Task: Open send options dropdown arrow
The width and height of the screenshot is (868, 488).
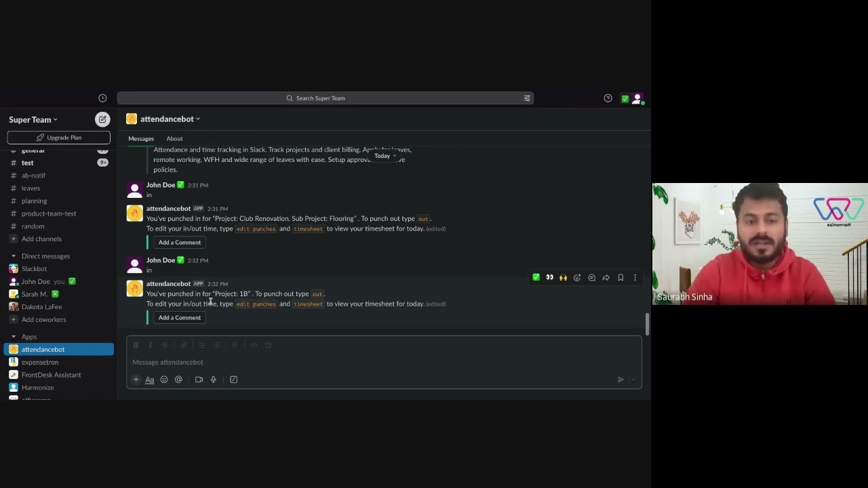Action: click(x=633, y=380)
